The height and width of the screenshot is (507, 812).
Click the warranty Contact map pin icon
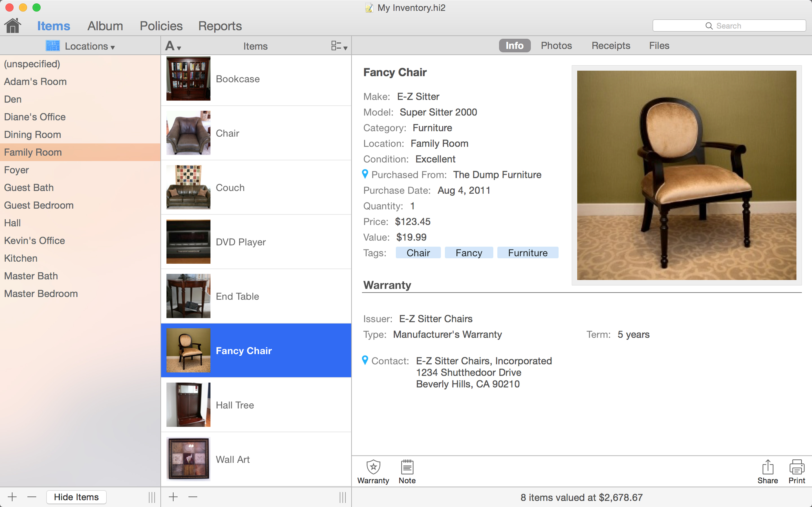(x=365, y=360)
